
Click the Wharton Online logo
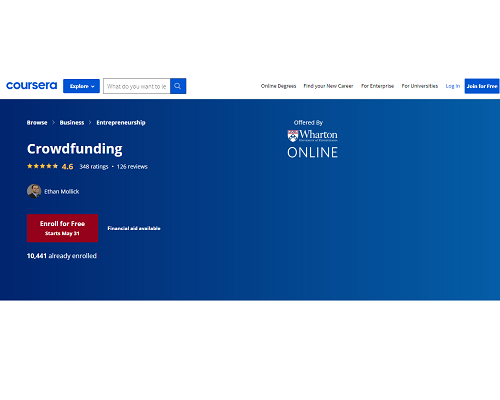(312, 143)
